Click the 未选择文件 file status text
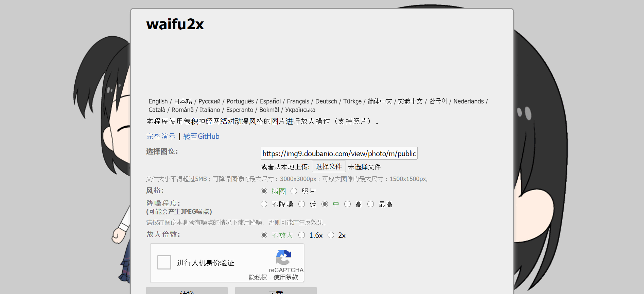 (x=364, y=167)
